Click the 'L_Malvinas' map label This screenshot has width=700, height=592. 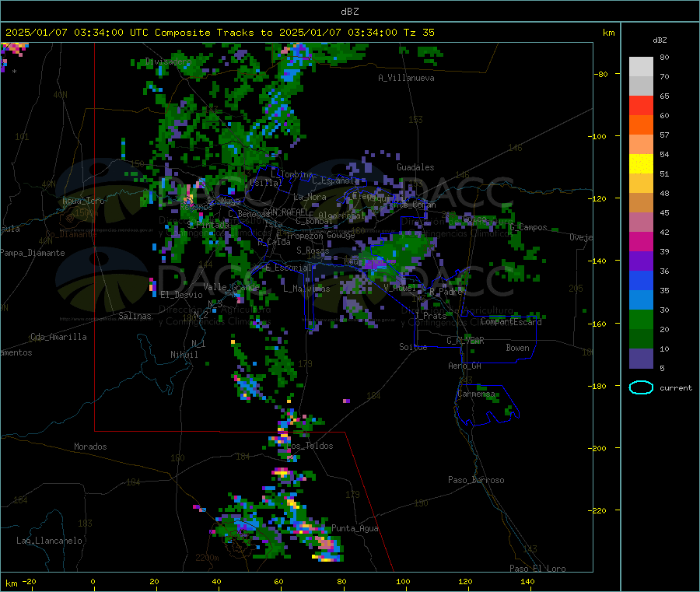coord(306,289)
